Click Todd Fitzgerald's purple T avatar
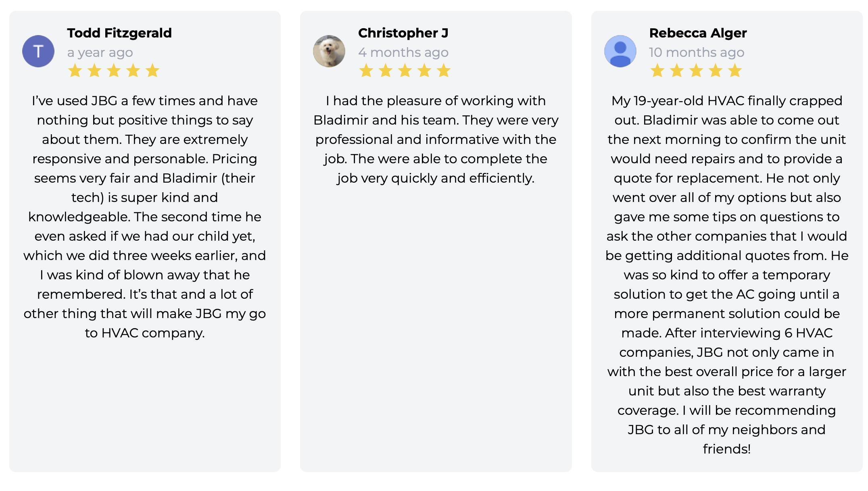The image size is (868, 491). coord(38,51)
